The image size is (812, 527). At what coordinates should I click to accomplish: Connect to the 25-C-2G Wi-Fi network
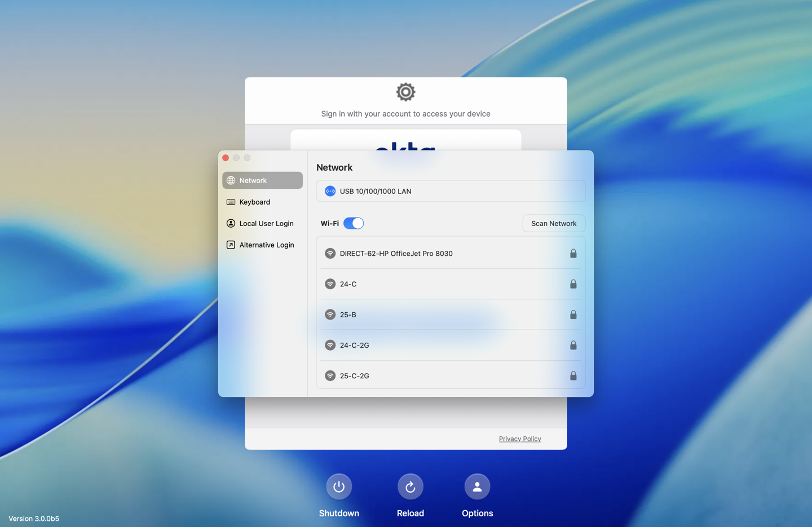(451, 375)
